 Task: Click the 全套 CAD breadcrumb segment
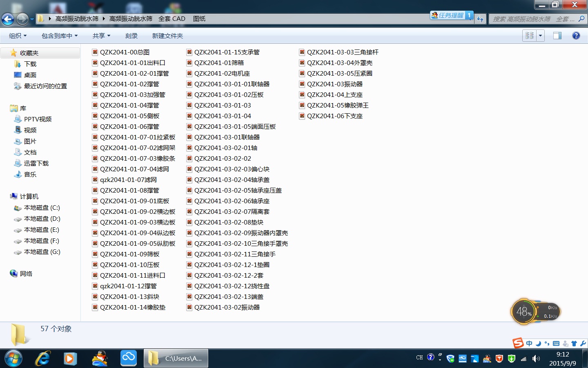coord(171,19)
